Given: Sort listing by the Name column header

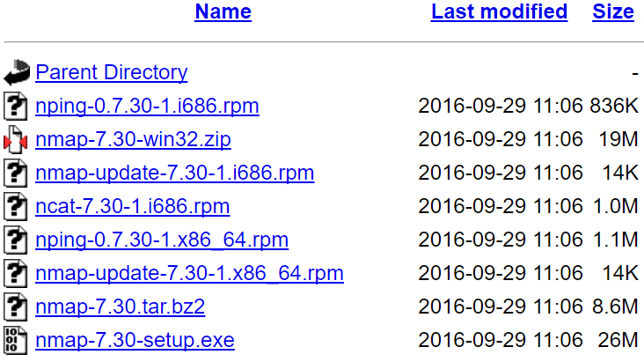Looking at the screenshot, I should click(223, 11).
